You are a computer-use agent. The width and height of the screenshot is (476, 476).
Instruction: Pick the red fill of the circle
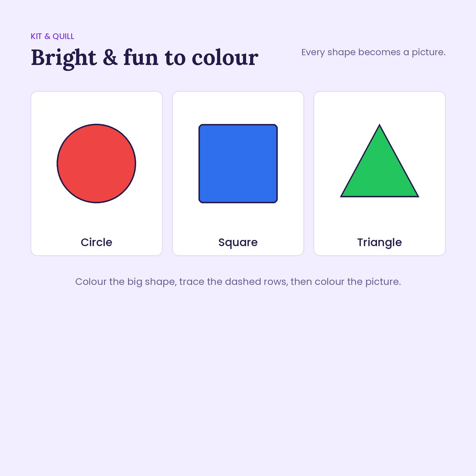(96, 163)
